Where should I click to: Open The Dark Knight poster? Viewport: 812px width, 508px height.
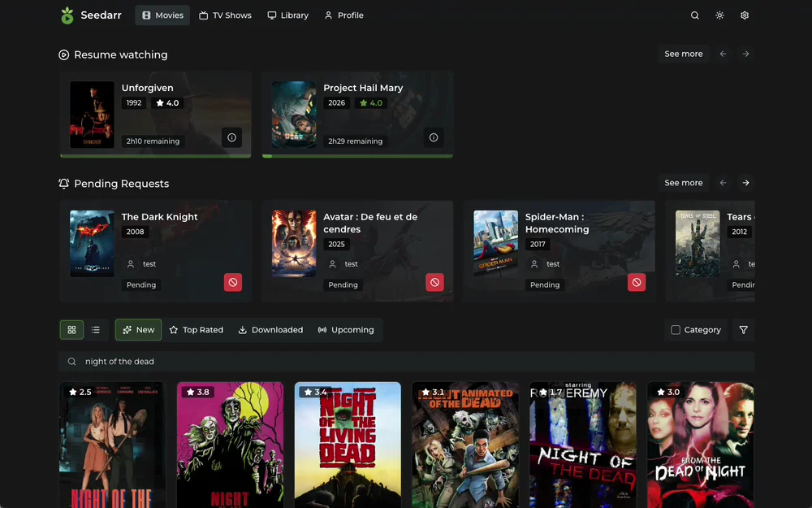pos(93,244)
